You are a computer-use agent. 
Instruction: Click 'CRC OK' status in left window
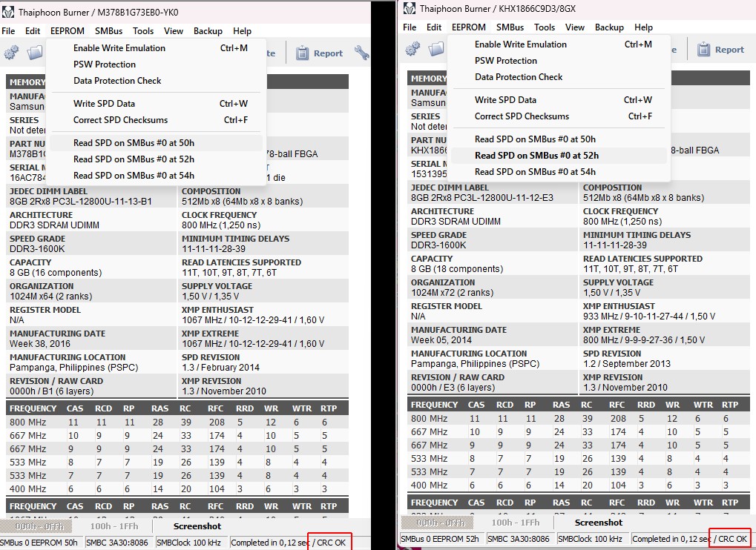(331, 543)
